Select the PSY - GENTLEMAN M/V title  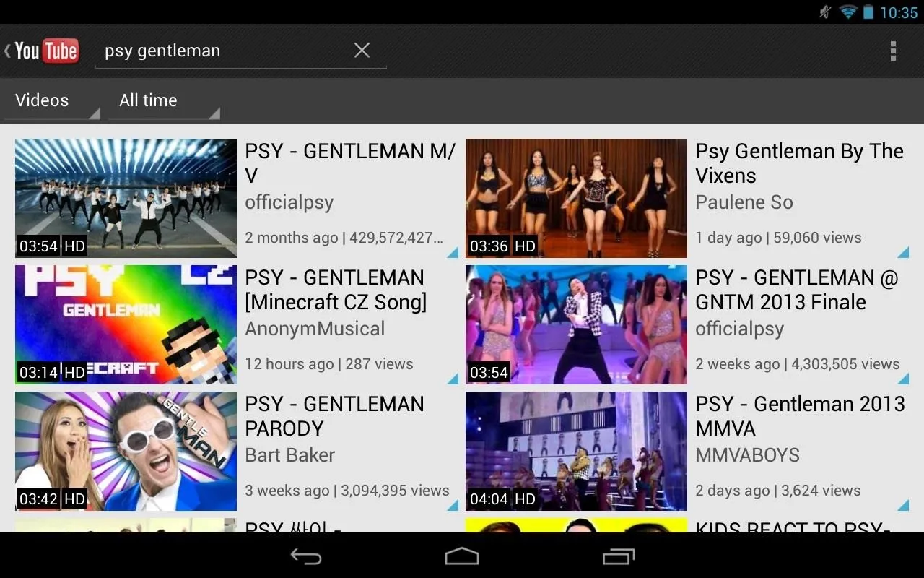pos(350,163)
